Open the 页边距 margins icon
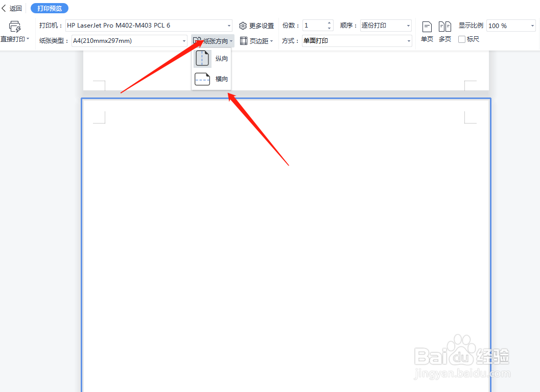 point(244,41)
